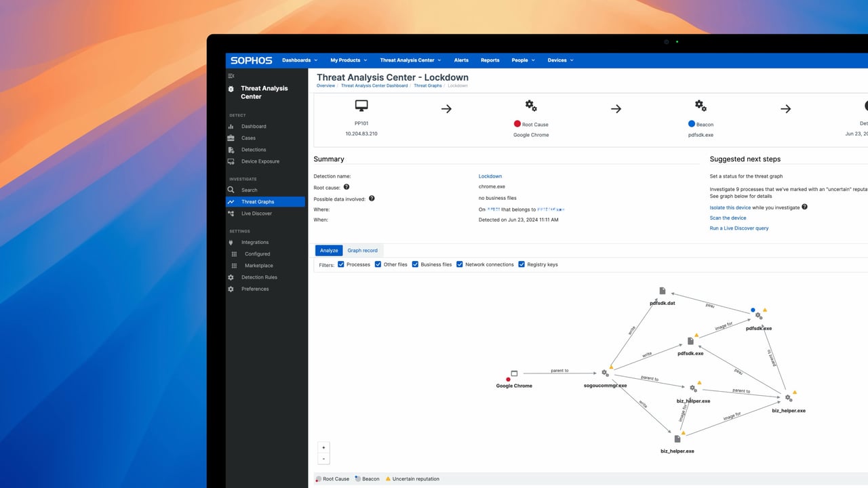This screenshot has height=488, width=868.
Task: Click the Threat Graphs line icon
Action: point(231,202)
